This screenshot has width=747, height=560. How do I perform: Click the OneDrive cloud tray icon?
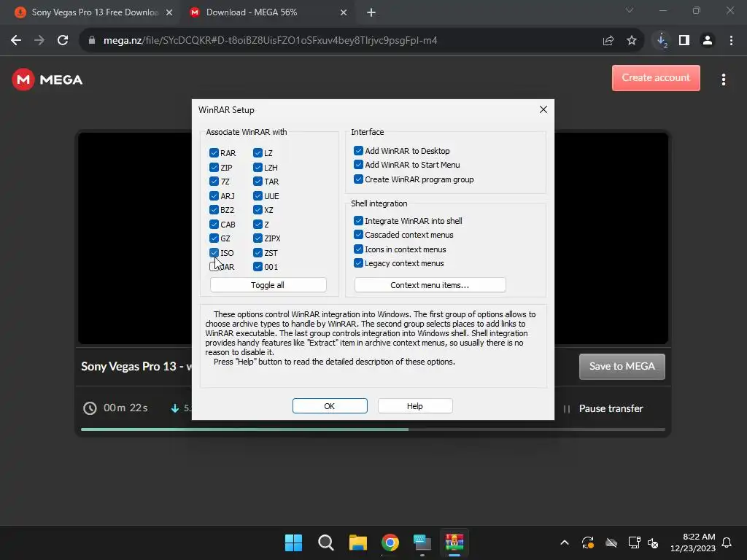[611, 542]
